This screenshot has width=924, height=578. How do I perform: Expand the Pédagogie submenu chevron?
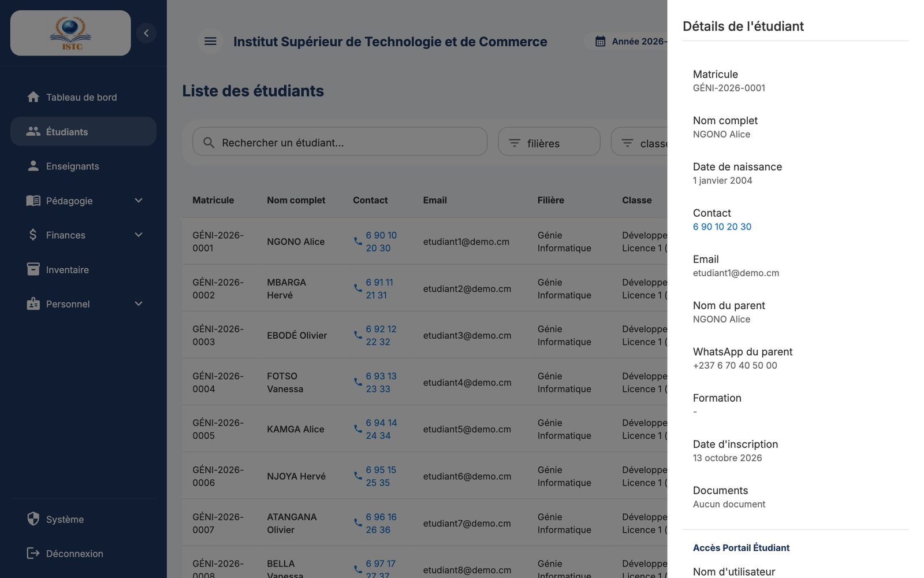pyautogui.click(x=139, y=201)
